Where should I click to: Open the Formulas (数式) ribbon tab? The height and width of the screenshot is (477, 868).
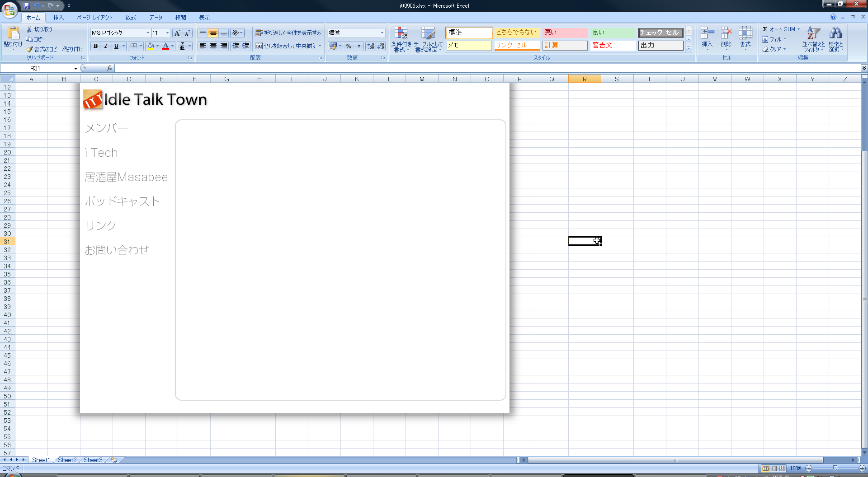(x=131, y=17)
